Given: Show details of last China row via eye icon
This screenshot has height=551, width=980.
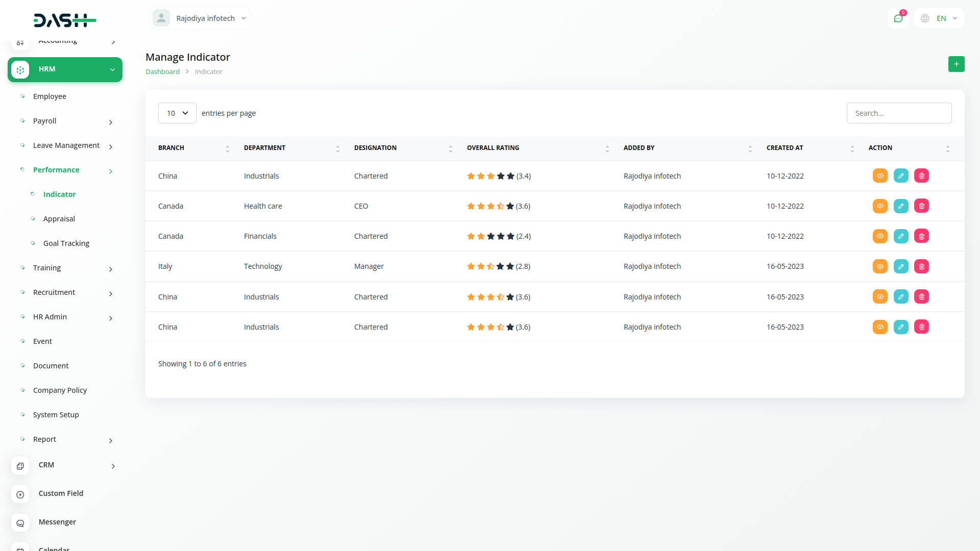Looking at the screenshot, I should point(880,327).
